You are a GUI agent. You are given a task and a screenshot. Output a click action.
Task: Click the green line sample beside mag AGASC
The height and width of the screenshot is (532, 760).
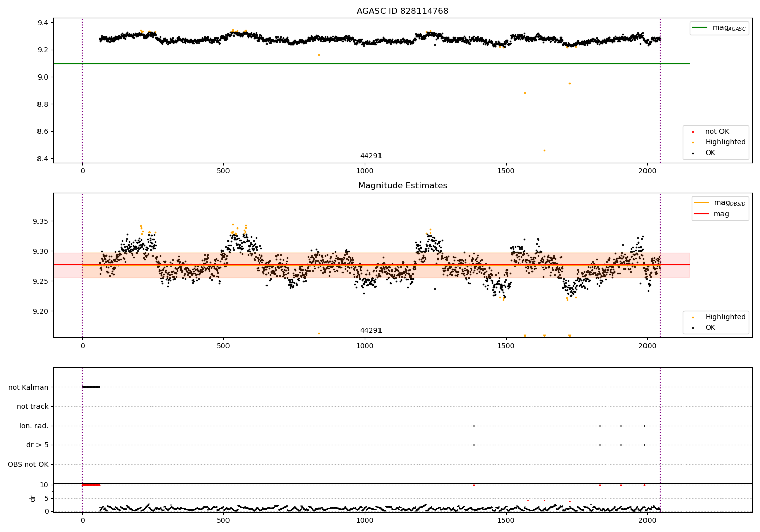701,28
